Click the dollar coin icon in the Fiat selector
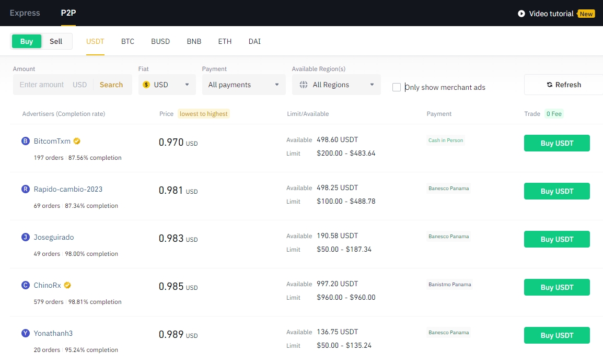 tap(146, 84)
